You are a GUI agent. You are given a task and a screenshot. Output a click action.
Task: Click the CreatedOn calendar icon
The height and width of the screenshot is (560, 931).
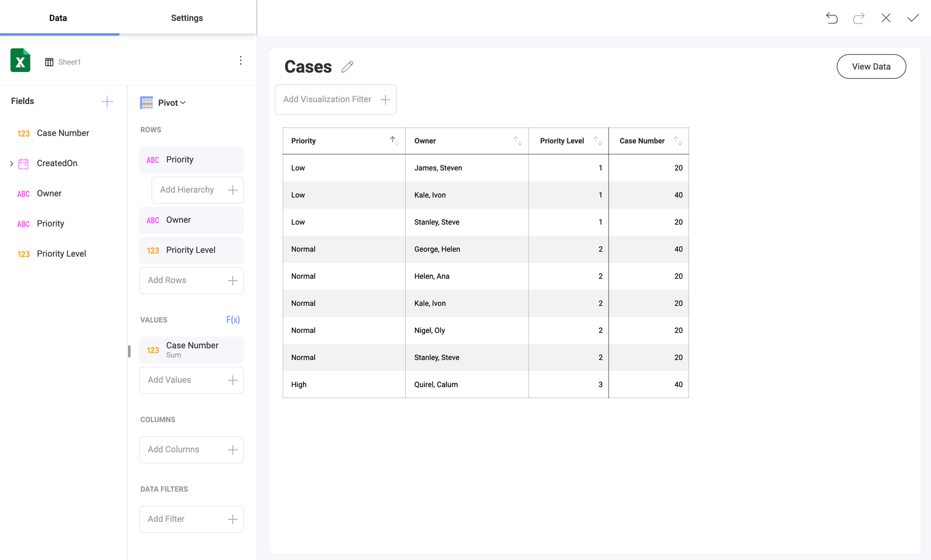click(x=23, y=164)
